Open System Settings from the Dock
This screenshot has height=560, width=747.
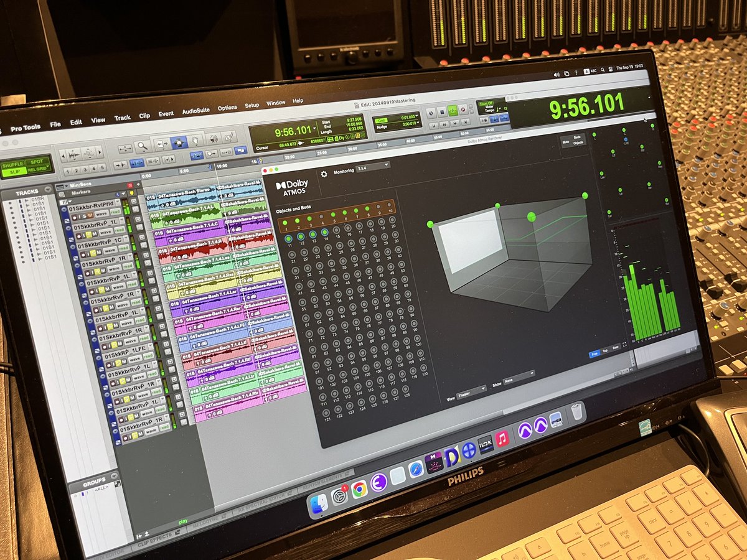click(x=340, y=496)
